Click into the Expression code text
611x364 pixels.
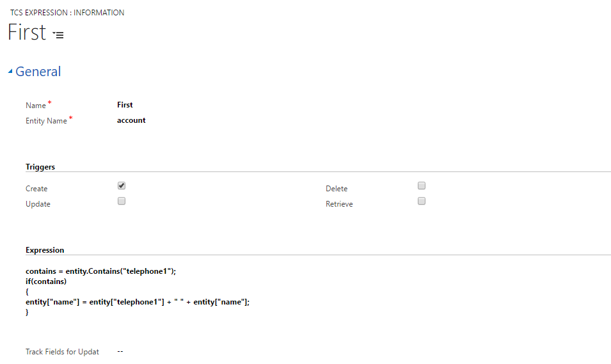pyautogui.click(x=138, y=292)
